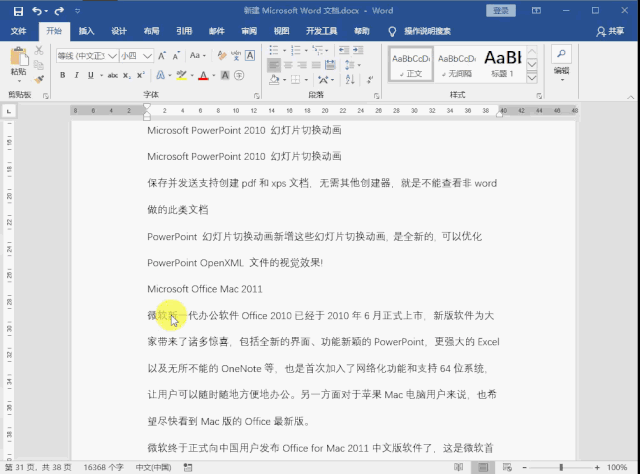Switch to Print Layout view in status bar

(483, 467)
